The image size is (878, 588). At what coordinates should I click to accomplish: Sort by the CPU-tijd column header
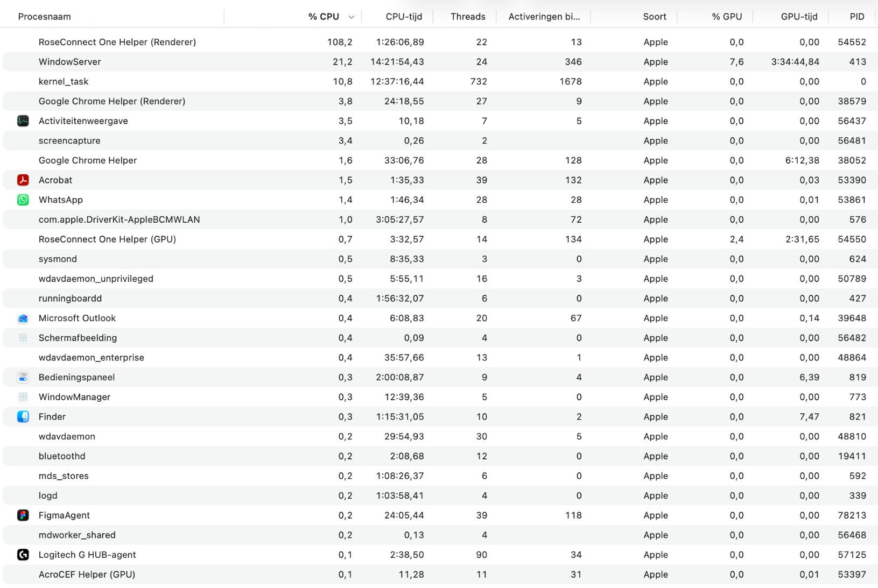tap(404, 17)
